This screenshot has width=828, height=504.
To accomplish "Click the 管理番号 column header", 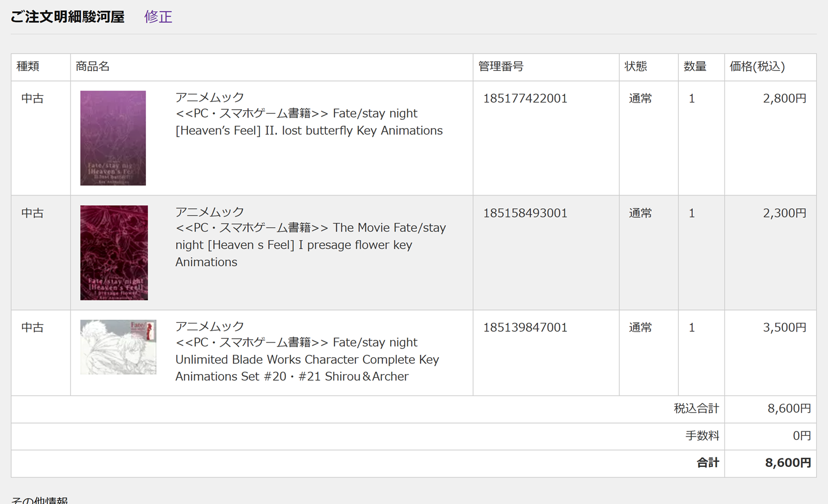I will [501, 66].
